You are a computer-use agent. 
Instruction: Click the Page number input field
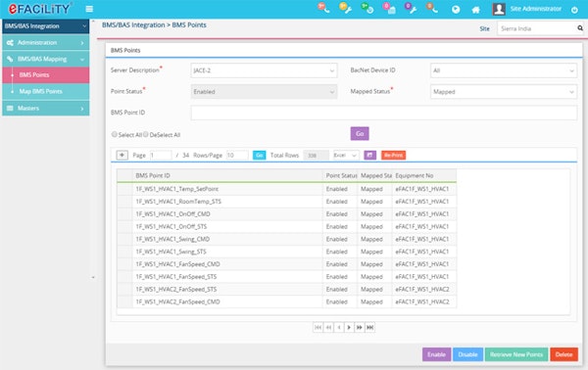[161, 155]
